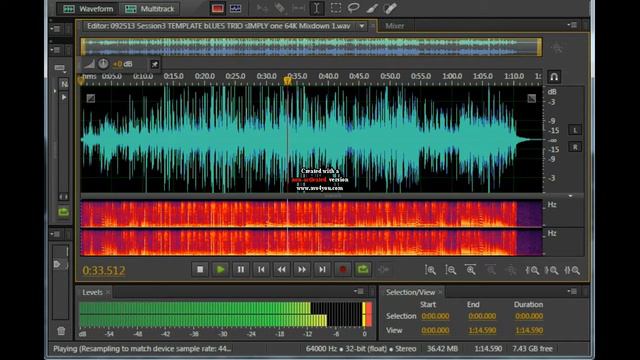The image size is (640, 360).
Task: Select the Spot Healing Brush tool
Action: coord(390,8)
